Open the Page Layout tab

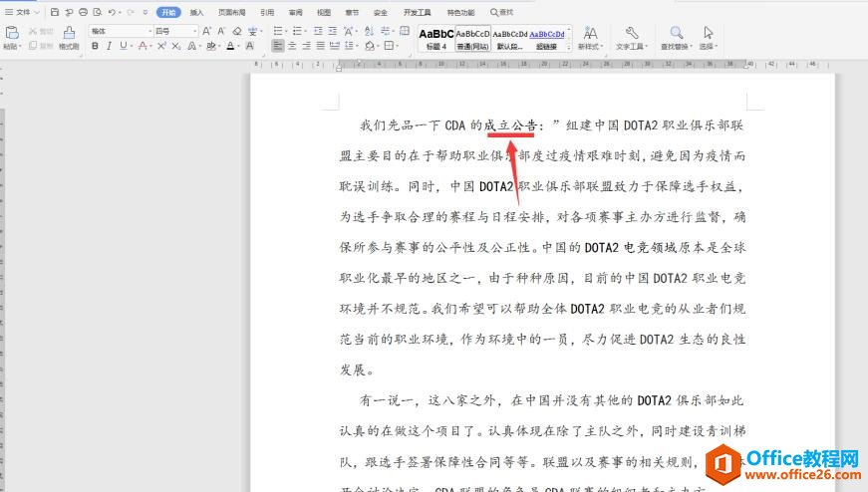(231, 12)
